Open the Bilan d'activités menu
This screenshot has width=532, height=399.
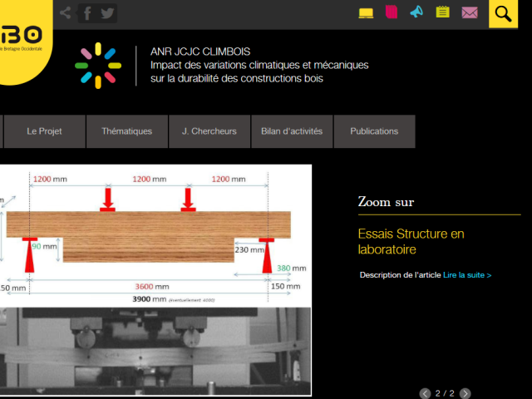tap(292, 131)
